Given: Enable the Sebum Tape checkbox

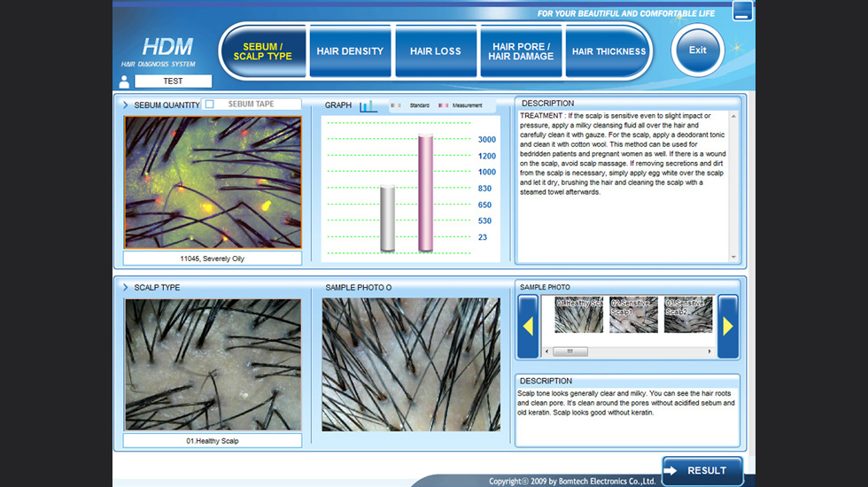Looking at the screenshot, I should [x=210, y=104].
